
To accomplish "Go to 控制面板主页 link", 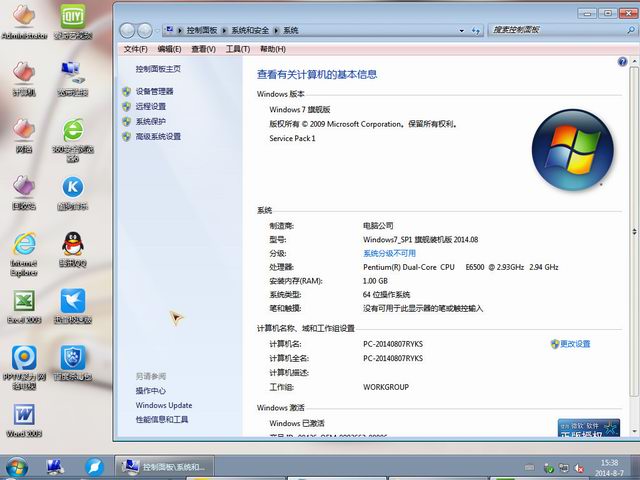I will [158, 69].
